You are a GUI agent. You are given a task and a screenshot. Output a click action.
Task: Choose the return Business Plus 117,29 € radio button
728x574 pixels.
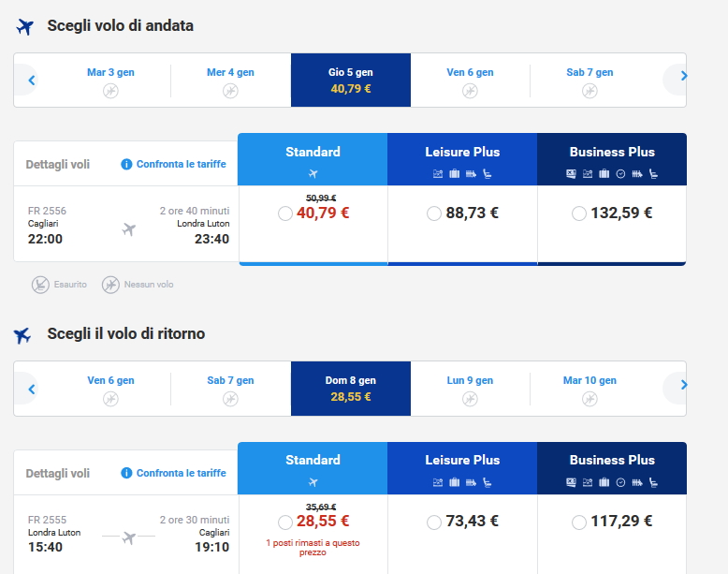pyautogui.click(x=579, y=522)
